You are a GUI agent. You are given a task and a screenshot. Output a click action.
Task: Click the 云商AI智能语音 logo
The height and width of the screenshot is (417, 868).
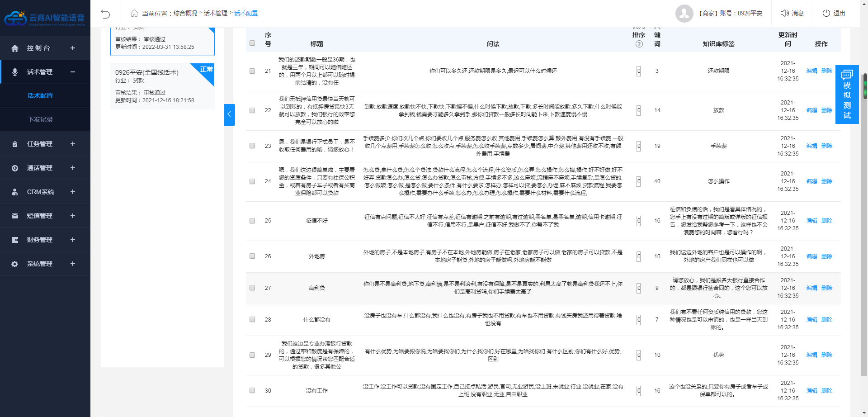coord(45,18)
